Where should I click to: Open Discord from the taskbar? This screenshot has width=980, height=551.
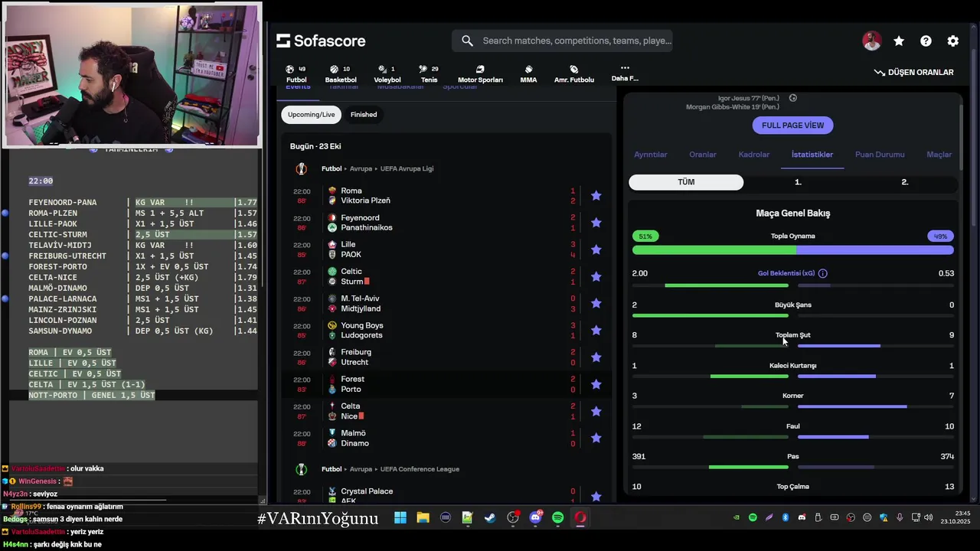(535, 518)
